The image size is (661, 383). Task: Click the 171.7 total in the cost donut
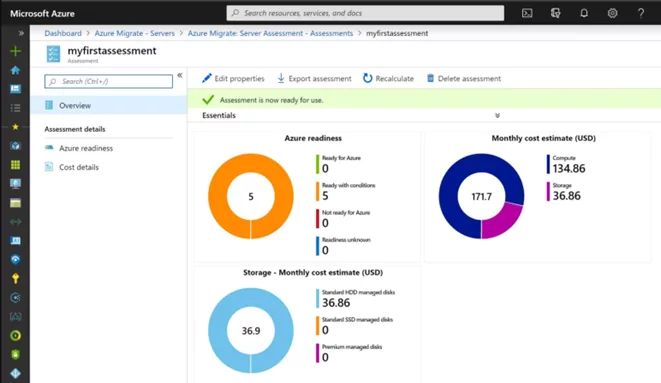click(x=481, y=197)
